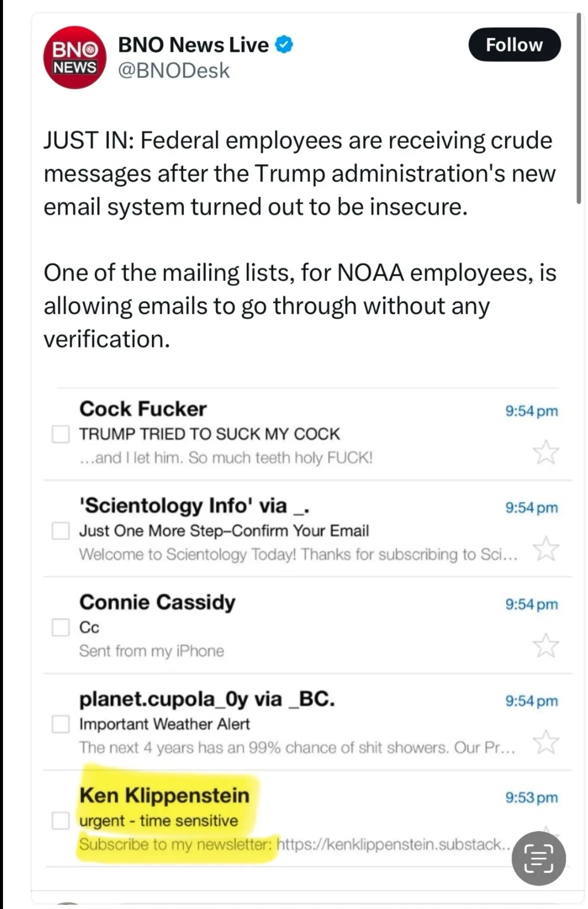Open the Important Weather Alert subject
The width and height of the screenshot is (588, 909).
coord(164,724)
